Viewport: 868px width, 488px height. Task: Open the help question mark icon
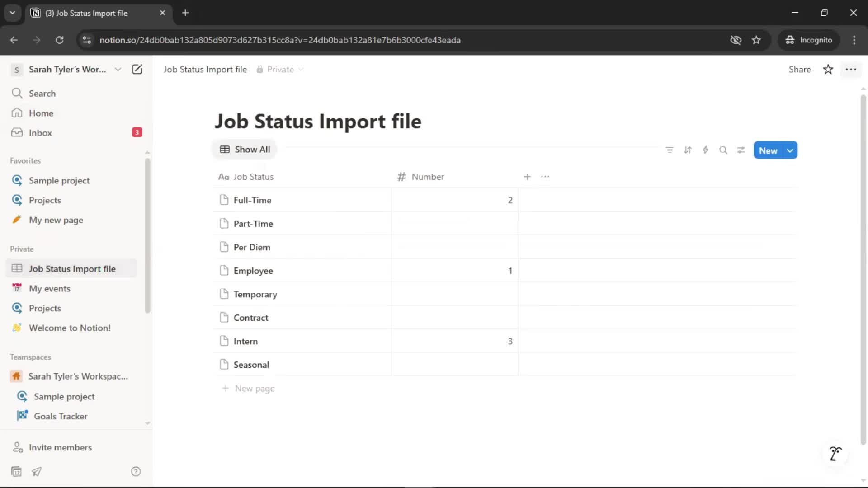(136, 472)
